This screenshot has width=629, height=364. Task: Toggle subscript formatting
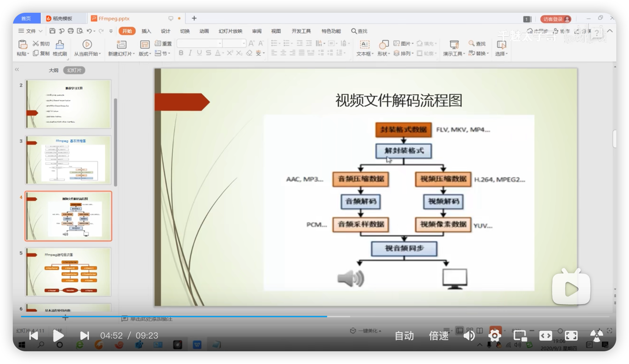pos(239,53)
